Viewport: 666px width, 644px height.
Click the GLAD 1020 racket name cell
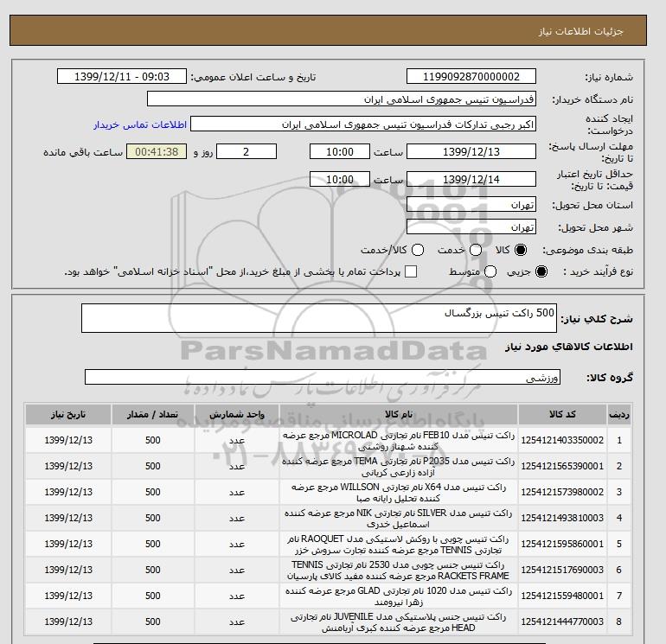point(399,596)
